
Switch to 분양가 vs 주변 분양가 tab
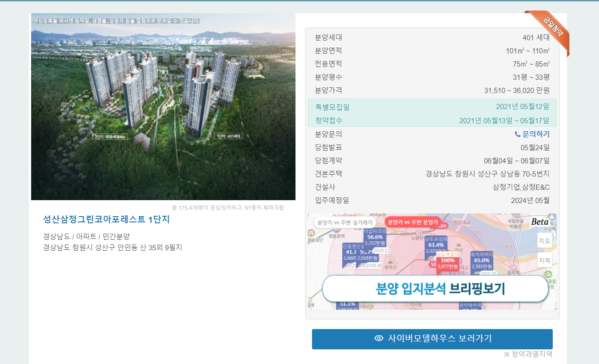(413, 222)
